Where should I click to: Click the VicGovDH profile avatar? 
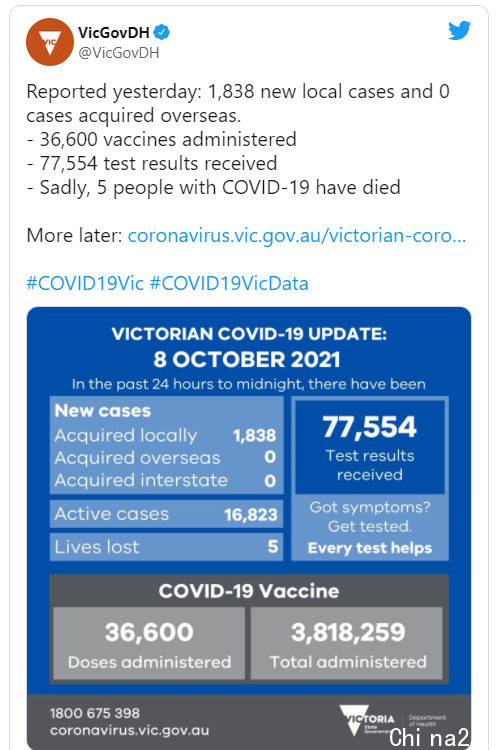50,42
